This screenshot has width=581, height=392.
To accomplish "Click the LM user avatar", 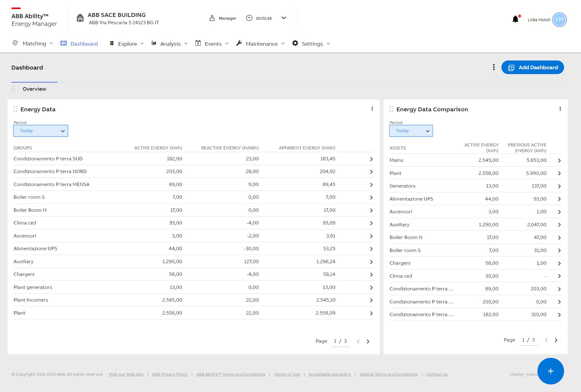I will 560,19.
